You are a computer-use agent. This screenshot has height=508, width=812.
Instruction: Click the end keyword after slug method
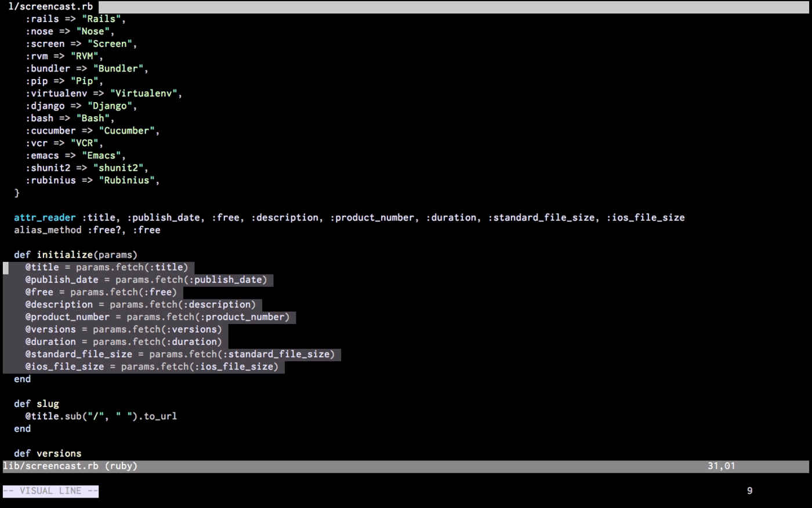point(22,428)
